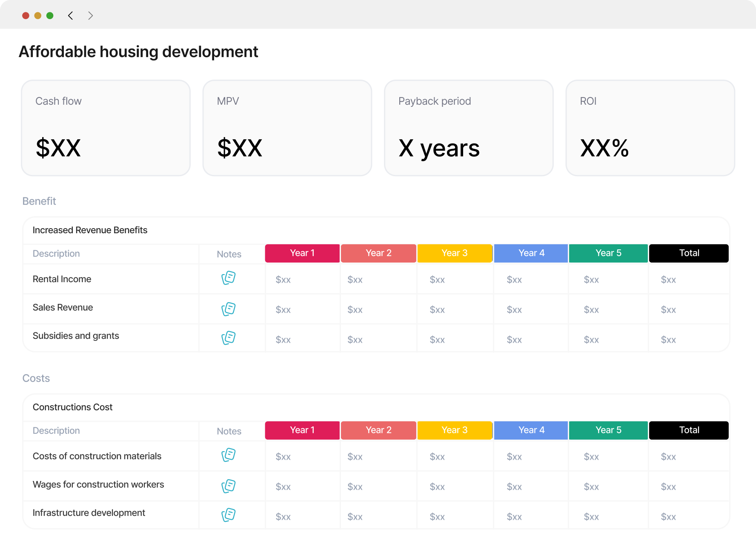Open notes icon for Infrastructure development
This screenshot has width=756, height=555.
tap(229, 515)
